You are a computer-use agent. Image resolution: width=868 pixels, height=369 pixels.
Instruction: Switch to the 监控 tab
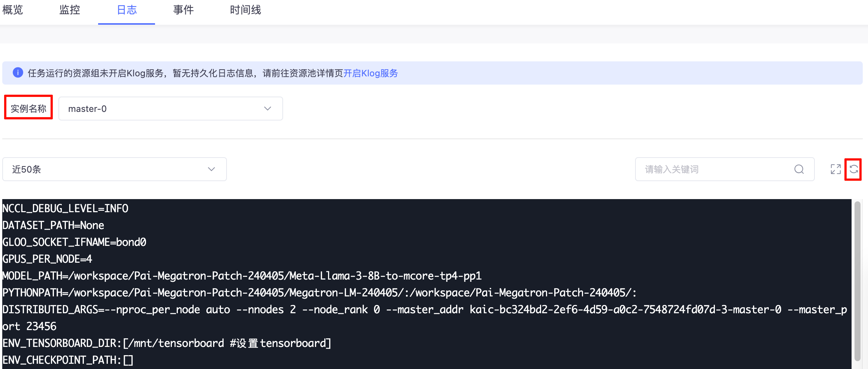(x=70, y=10)
